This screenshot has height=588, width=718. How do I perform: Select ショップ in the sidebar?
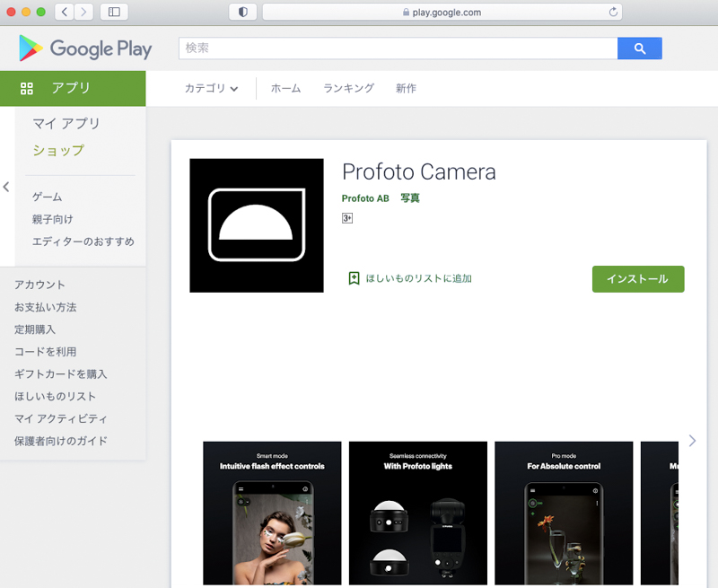(58, 150)
